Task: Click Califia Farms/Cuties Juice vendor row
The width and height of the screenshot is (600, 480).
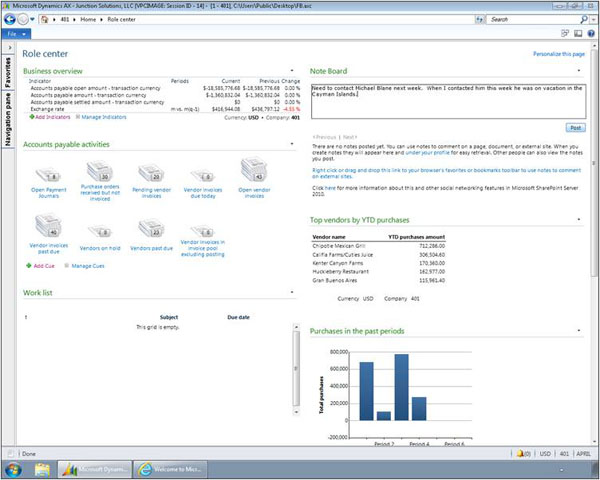Action: (x=378, y=255)
